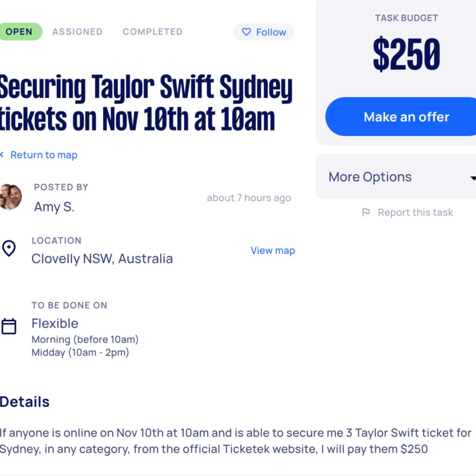Image resolution: width=476 pixels, height=476 pixels.
Task: Toggle the OPEN status badge
Action: [20, 31]
